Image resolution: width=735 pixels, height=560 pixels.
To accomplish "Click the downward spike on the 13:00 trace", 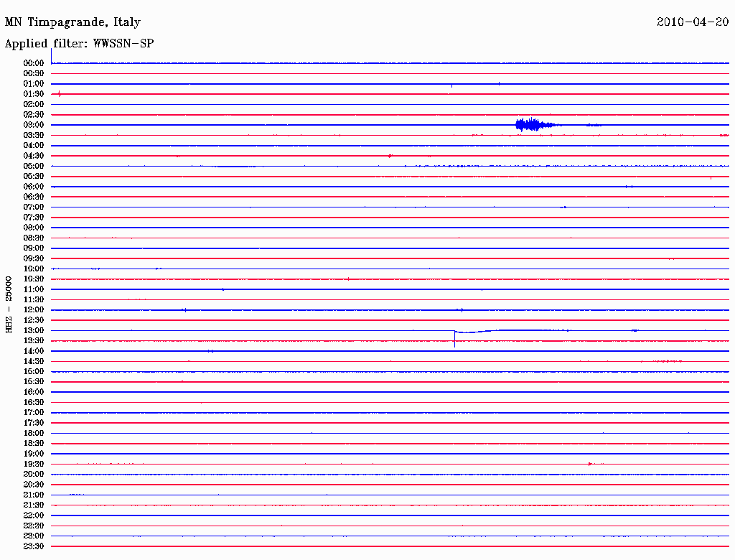I will point(454,339).
